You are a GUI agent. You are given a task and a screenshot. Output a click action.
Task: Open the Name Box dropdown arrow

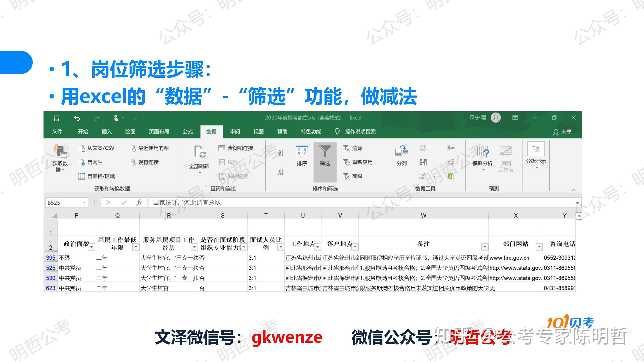[84, 203]
